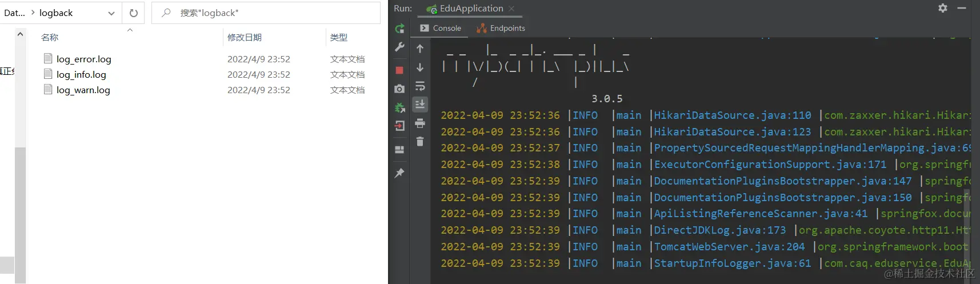The image size is (980, 284).
Task: Click the Dat... breadcrumb in address bar
Action: pyautogui.click(x=14, y=13)
